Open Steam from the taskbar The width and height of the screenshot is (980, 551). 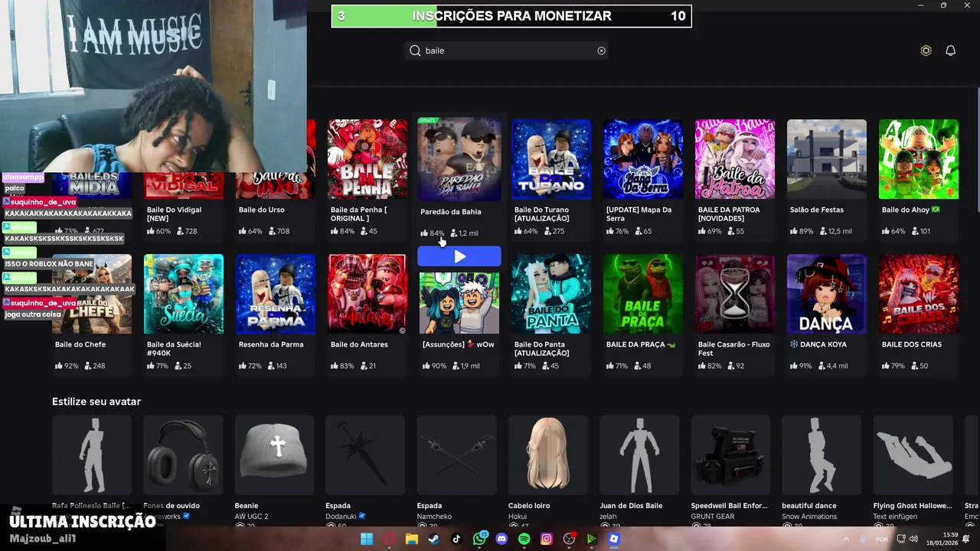[x=434, y=539]
